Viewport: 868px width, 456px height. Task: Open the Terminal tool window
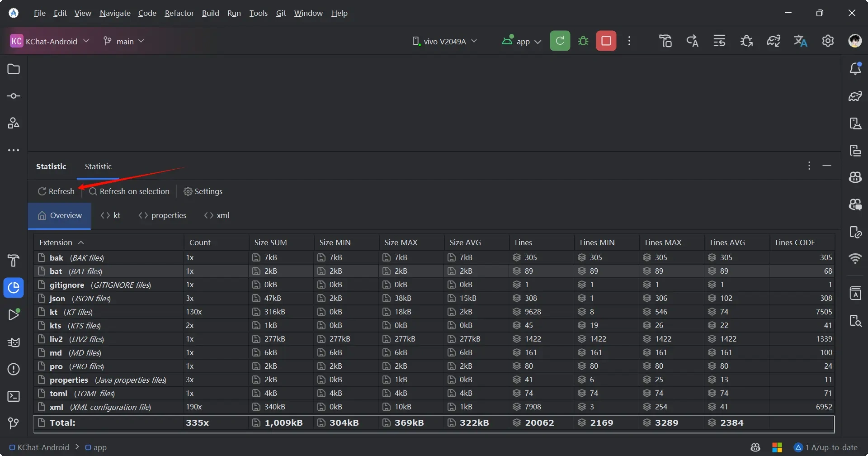[14, 396]
